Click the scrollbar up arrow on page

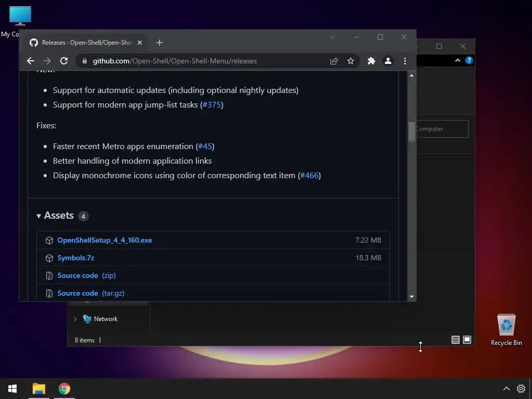coord(411,75)
